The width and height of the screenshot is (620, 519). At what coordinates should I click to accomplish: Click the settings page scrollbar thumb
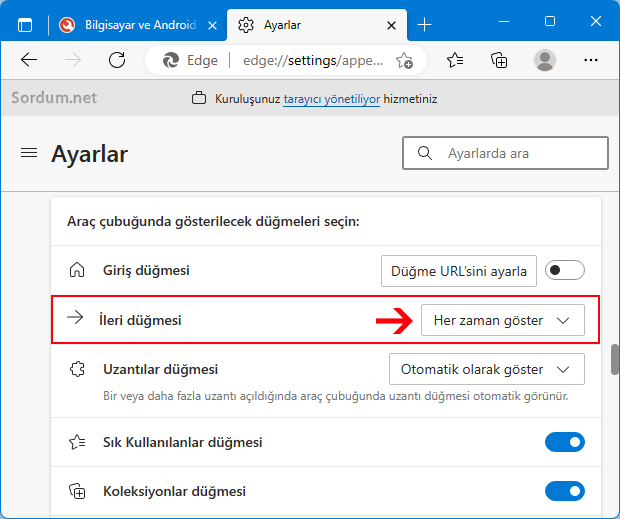click(615, 359)
